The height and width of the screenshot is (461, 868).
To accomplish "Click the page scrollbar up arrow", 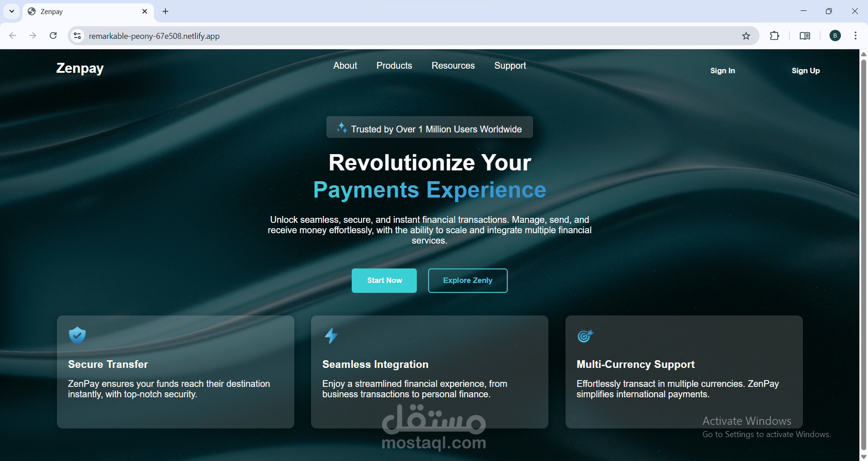I will click(863, 54).
